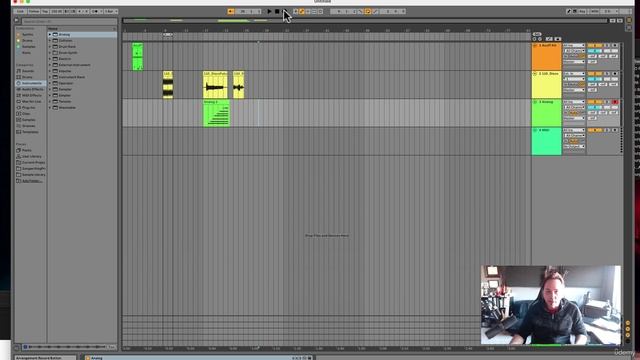Click the Session Record circle button
Viewport: 640px width, 360px height.
pyautogui.click(x=321, y=11)
